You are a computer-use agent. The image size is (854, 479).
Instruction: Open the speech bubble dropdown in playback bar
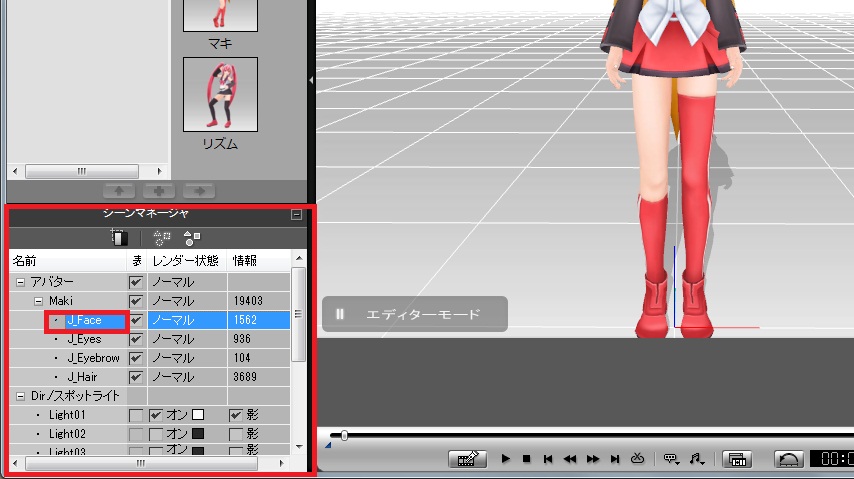pos(671,459)
